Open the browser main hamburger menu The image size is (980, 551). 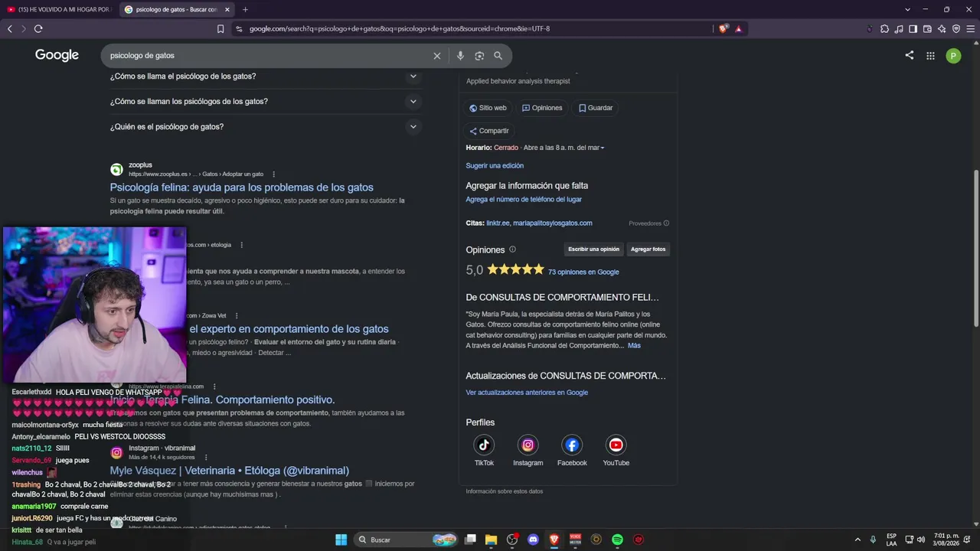tap(971, 29)
